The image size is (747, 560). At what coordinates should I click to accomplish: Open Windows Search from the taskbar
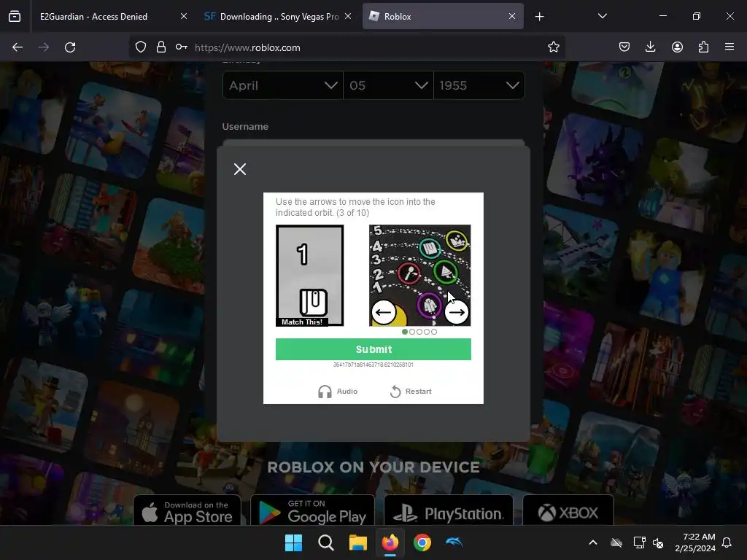tap(326, 542)
